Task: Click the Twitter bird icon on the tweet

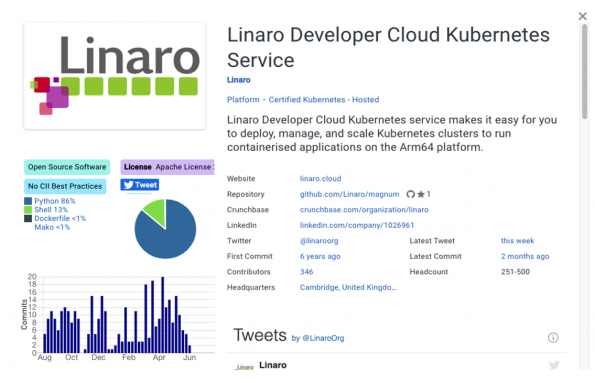Action: (x=554, y=365)
